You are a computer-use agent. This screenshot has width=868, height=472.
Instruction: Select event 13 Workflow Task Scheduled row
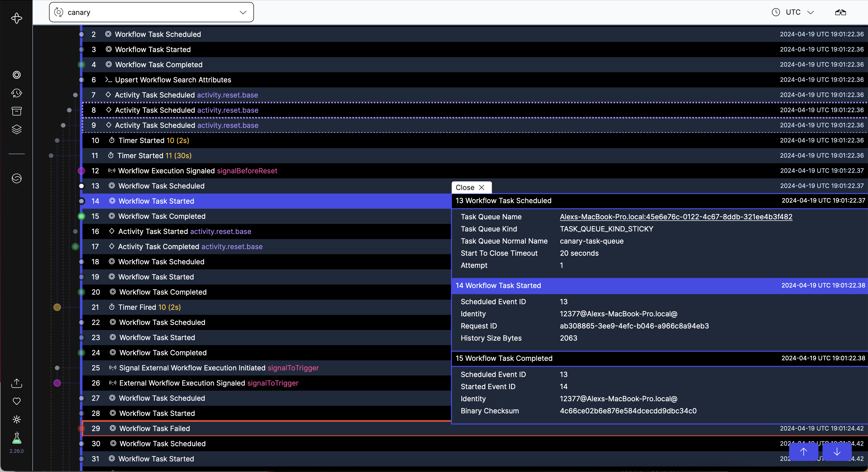(x=266, y=186)
